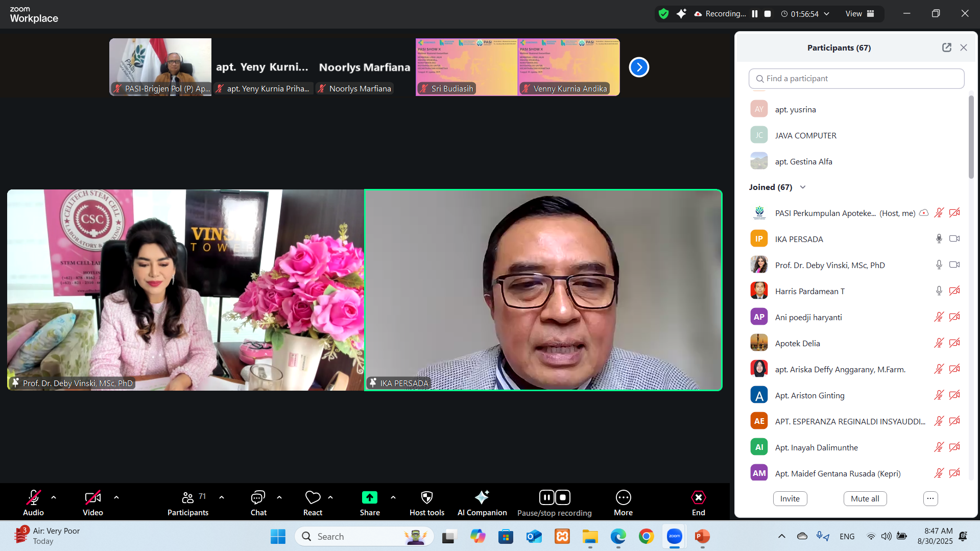Viewport: 980px width, 551px height.
Task: Click the Find a participant search field
Action: tap(856, 79)
